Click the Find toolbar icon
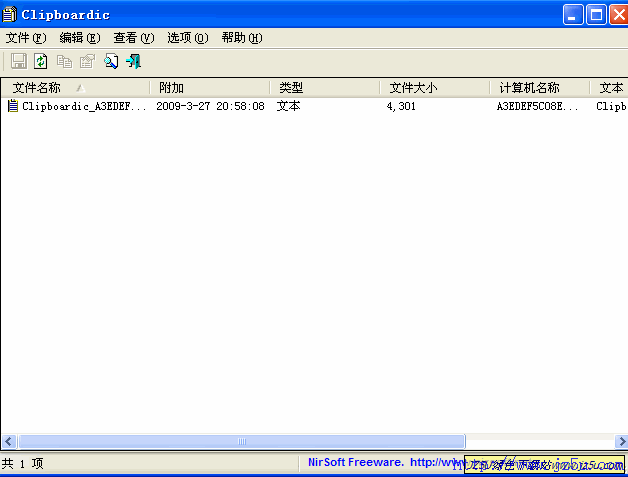 click(111, 61)
